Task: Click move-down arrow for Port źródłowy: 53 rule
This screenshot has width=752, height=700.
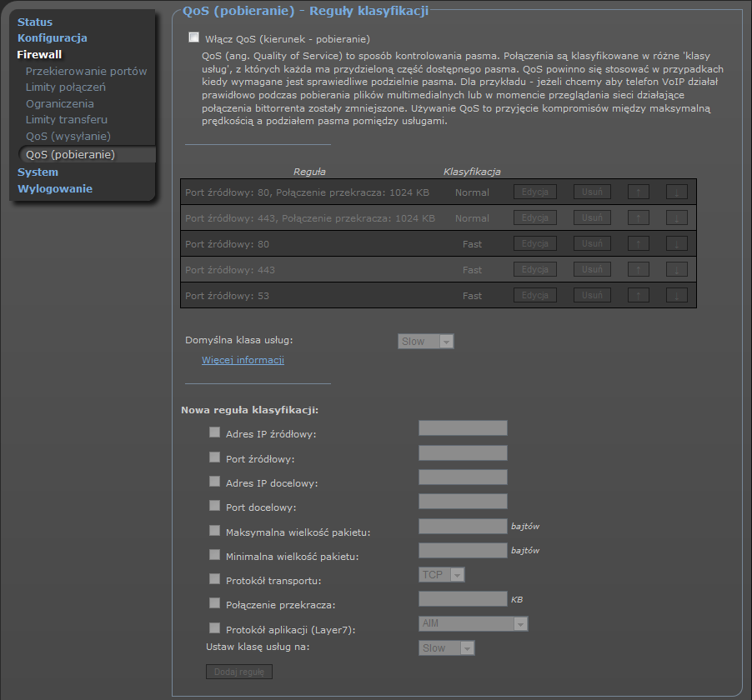Action: [676, 296]
